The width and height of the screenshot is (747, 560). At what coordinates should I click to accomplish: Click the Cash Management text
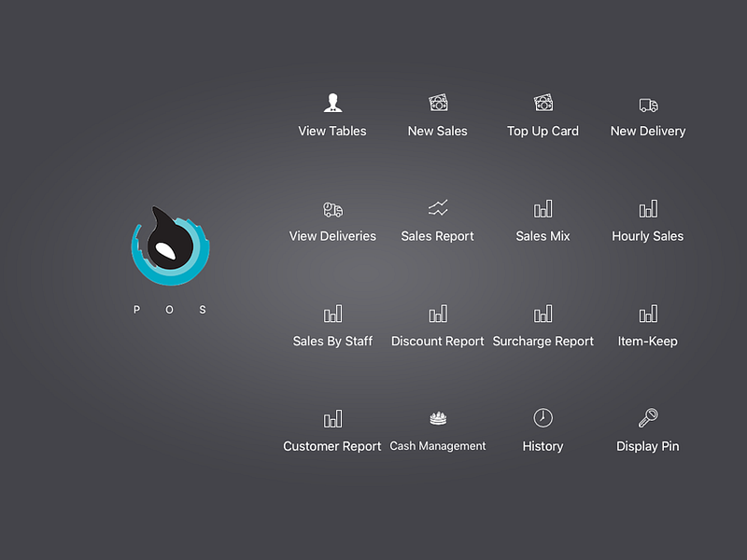click(438, 446)
